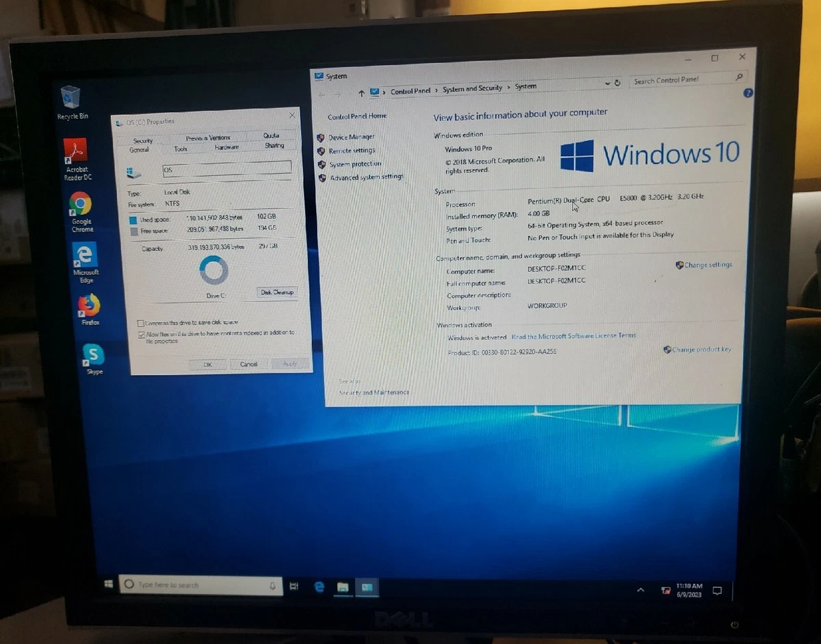This screenshot has width=821, height=644.
Task: Switch to the Sharing tab
Action: (x=274, y=145)
